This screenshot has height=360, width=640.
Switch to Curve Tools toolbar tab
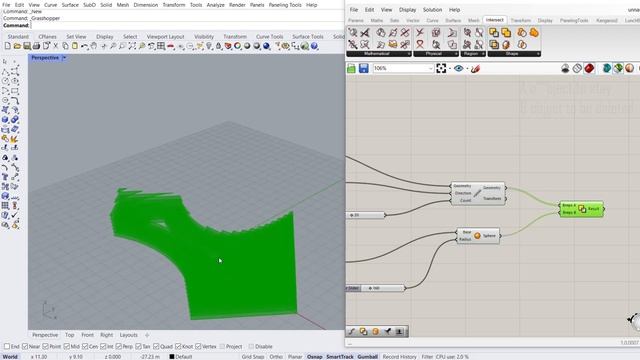tap(269, 36)
